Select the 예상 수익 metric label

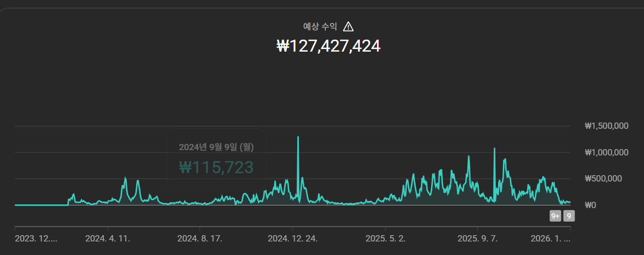pos(320,27)
